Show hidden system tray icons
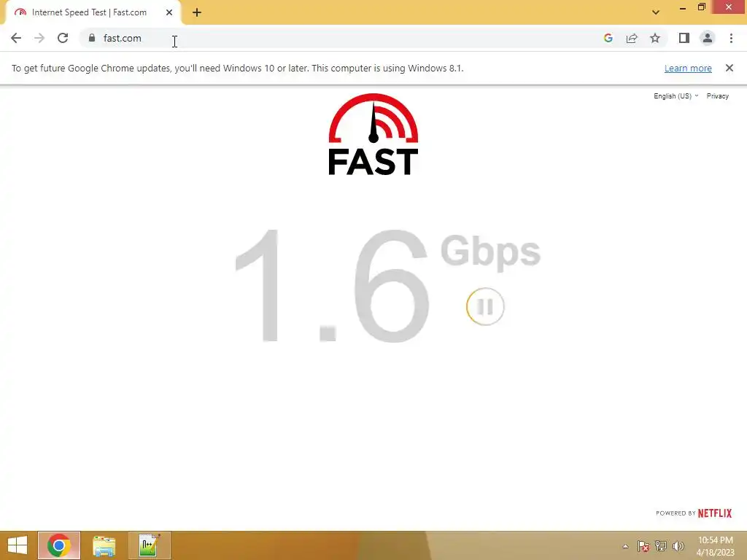Viewport: 747px width, 560px height. pyautogui.click(x=625, y=546)
